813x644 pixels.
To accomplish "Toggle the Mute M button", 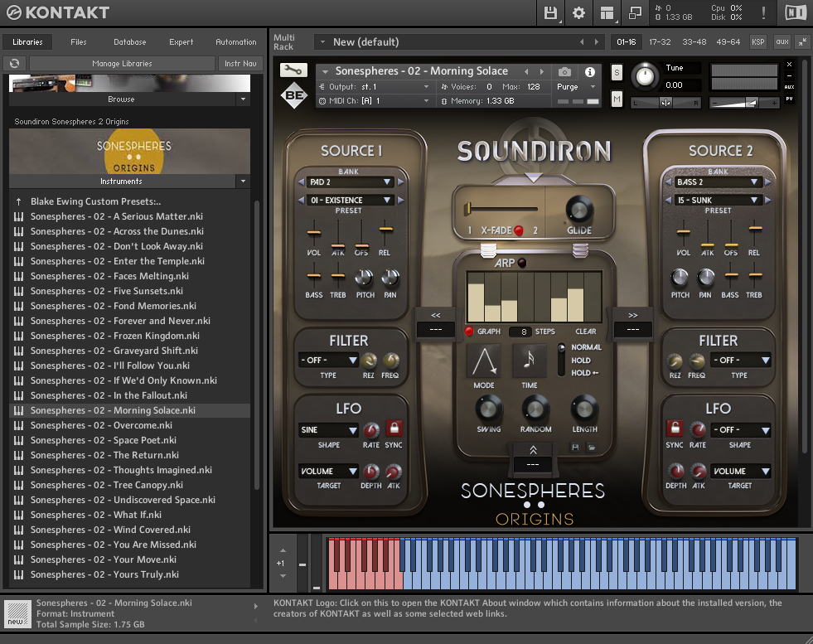I will tap(617, 99).
